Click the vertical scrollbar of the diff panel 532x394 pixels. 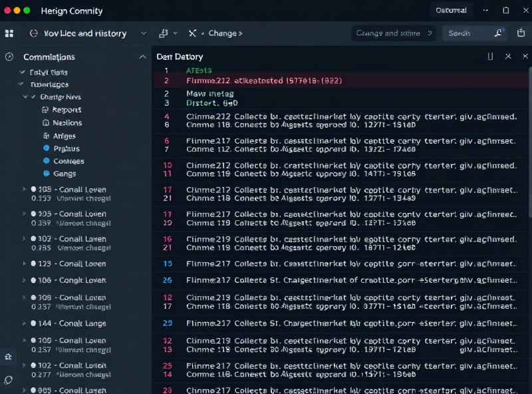(x=530, y=142)
